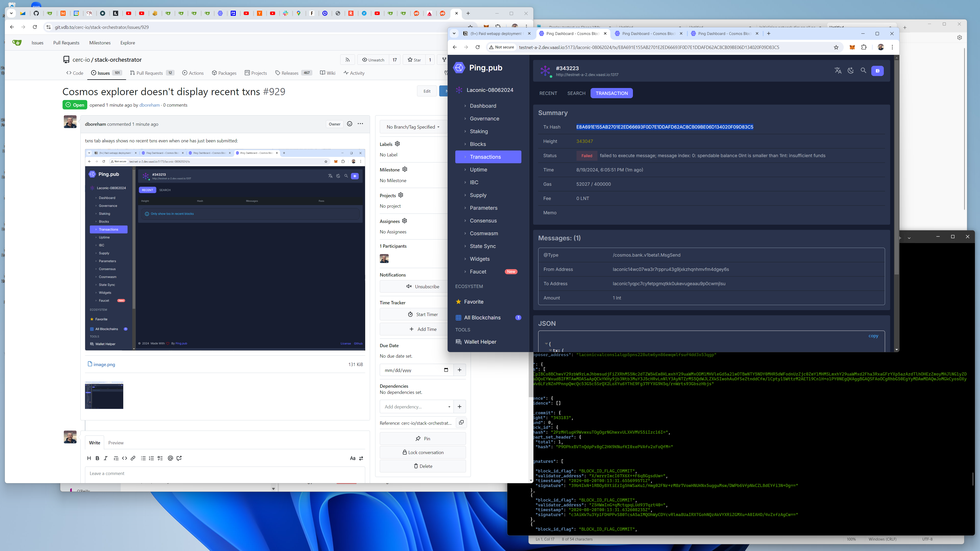The height and width of the screenshot is (551, 980).
Task: Insert quote block in comment editor
Action: (116, 458)
